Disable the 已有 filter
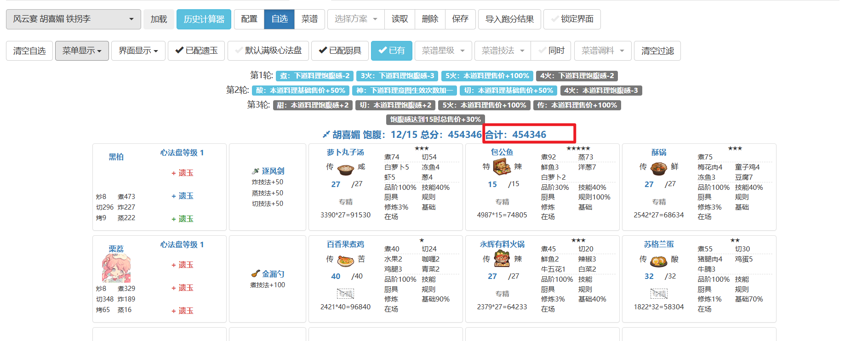Viewport: 868px width, 341px height. (392, 51)
